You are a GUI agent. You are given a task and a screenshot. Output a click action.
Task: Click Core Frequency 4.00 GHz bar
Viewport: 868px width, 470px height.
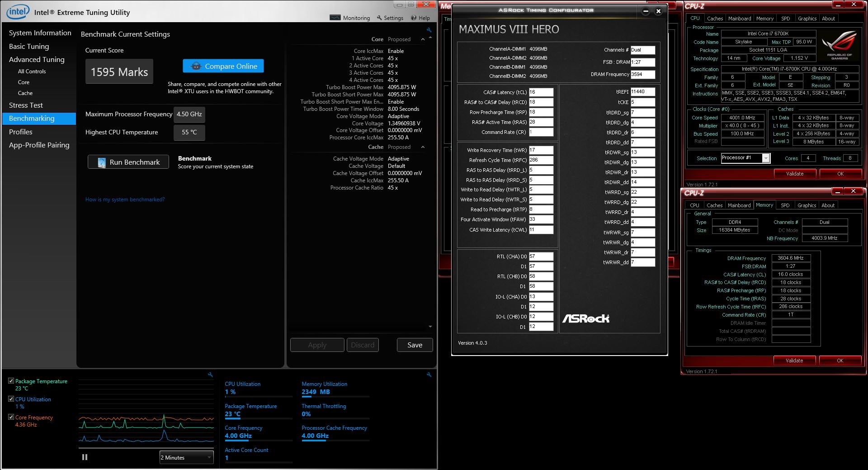coord(259,441)
